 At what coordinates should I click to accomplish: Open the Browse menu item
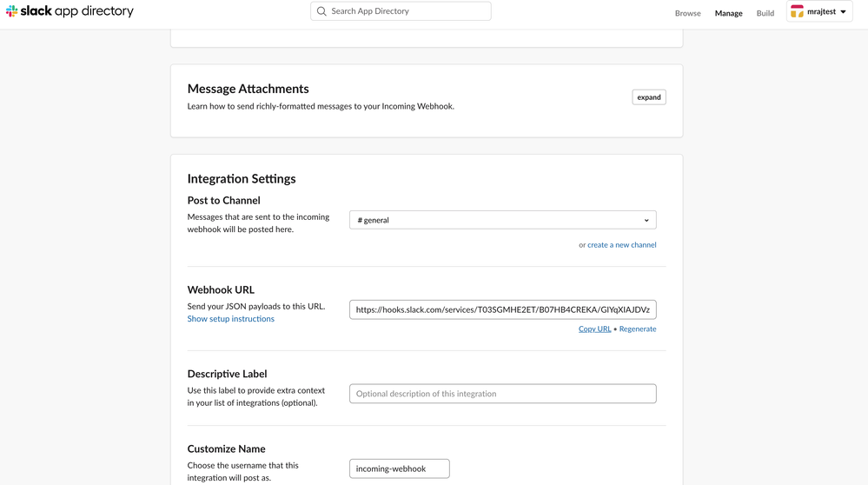click(x=687, y=13)
